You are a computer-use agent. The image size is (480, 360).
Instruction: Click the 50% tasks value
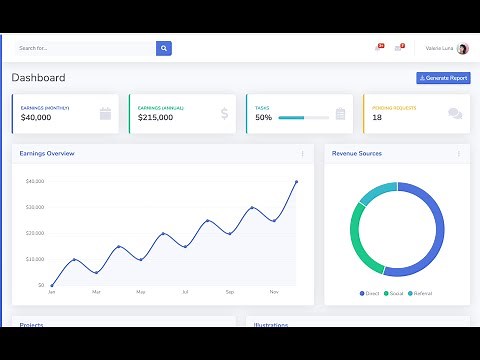[x=264, y=117]
